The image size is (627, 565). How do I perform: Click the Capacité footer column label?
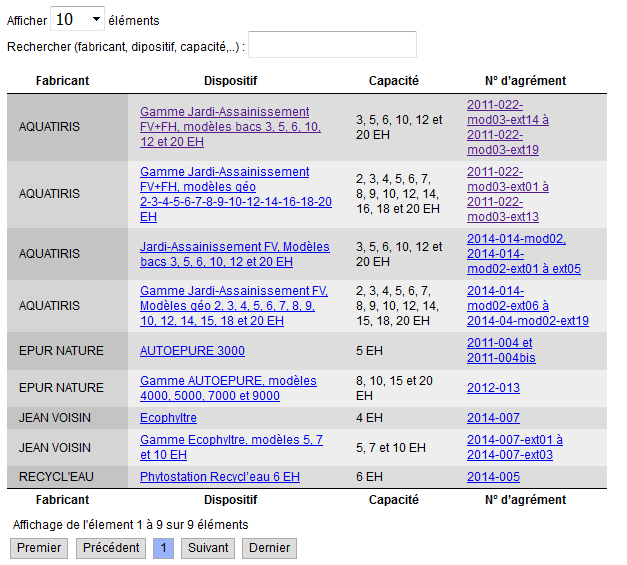click(x=393, y=500)
